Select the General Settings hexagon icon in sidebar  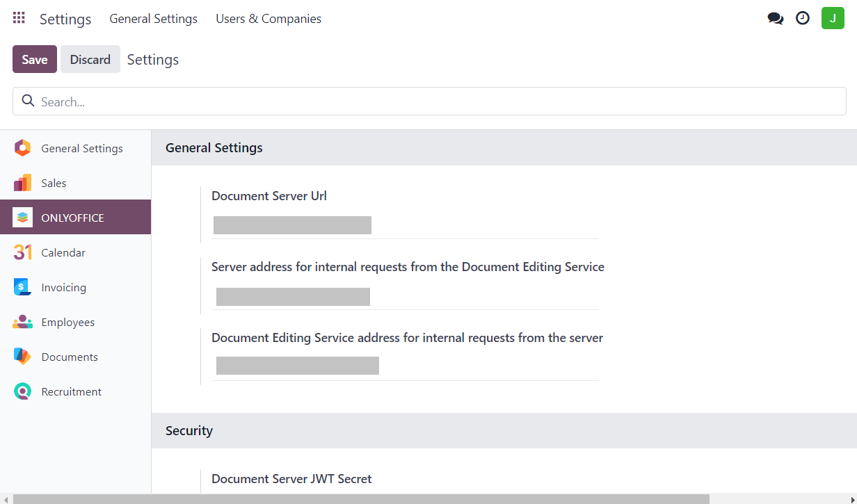22,148
